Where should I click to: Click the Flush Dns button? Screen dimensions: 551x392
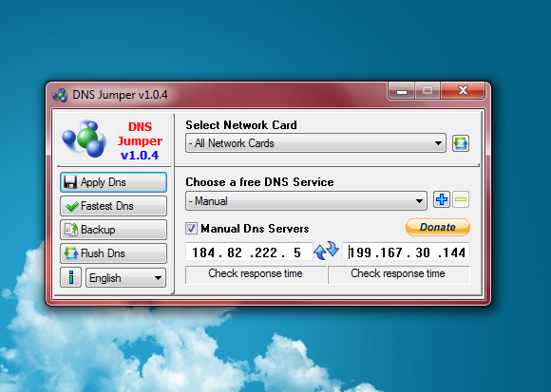113,253
